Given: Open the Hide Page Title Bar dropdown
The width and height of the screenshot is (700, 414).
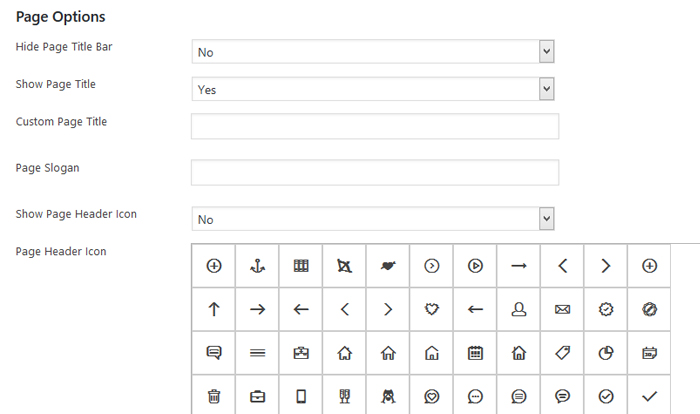Looking at the screenshot, I should (372, 51).
